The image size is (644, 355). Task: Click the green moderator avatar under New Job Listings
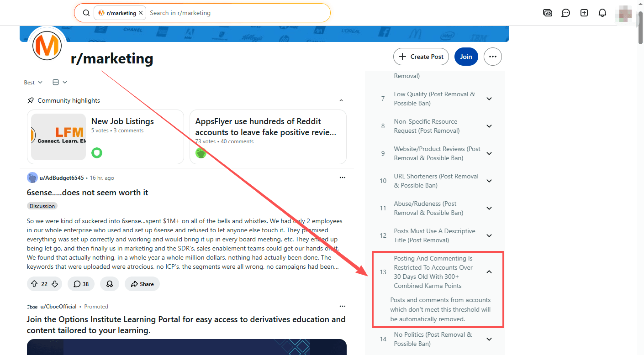pyautogui.click(x=97, y=152)
